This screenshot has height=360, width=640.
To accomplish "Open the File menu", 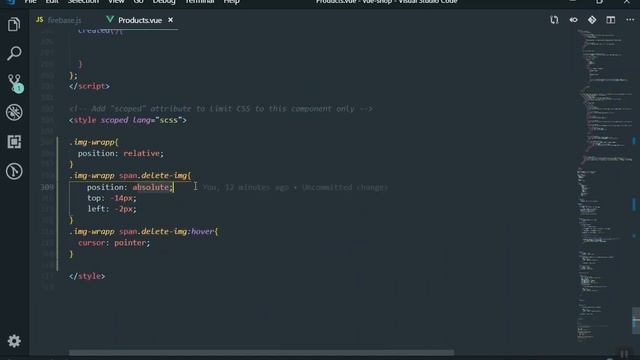I will tap(31, 2).
